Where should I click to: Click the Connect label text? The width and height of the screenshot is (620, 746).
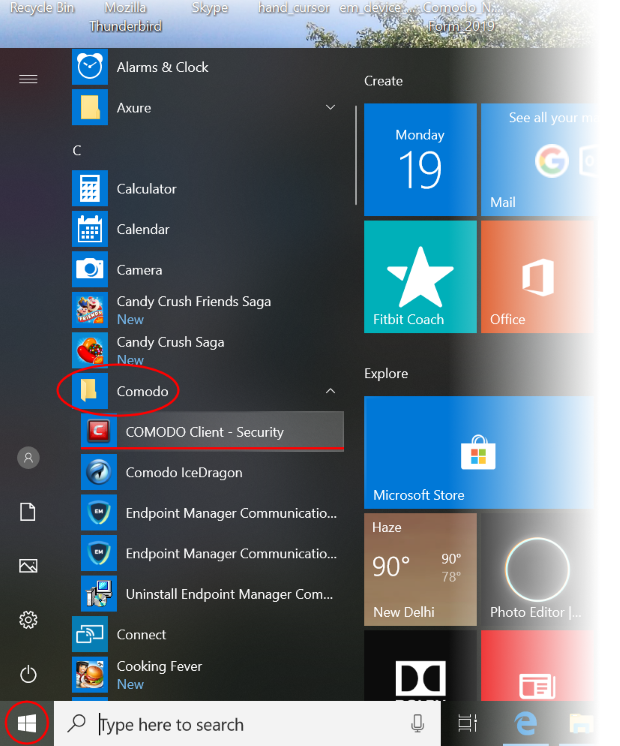(x=141, y=635)
